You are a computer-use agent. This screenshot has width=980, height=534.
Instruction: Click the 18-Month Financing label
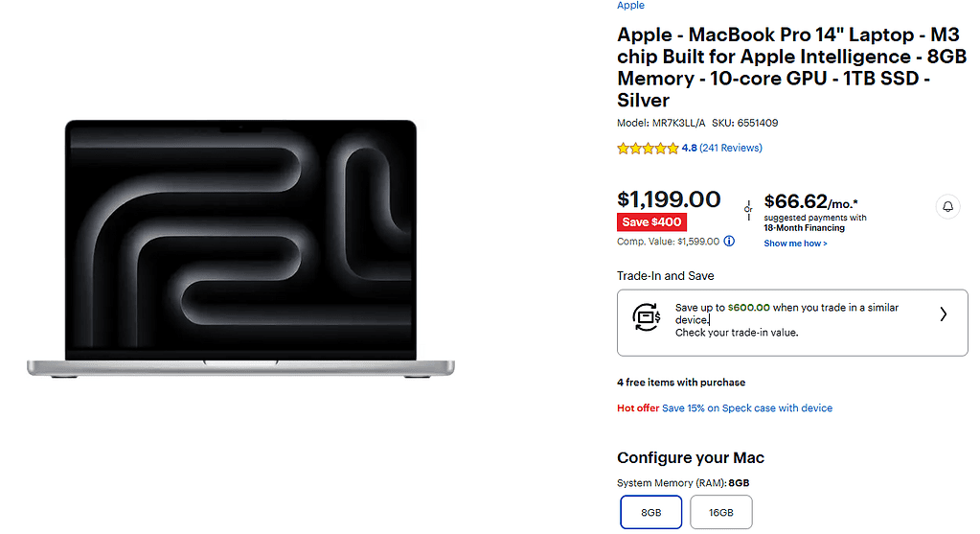[x=804, y=228]
